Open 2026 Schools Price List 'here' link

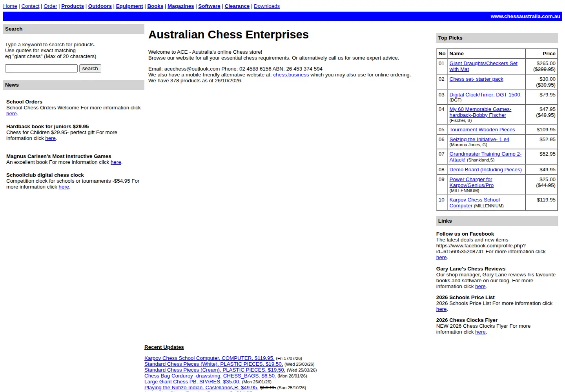[x=441, y=309]
